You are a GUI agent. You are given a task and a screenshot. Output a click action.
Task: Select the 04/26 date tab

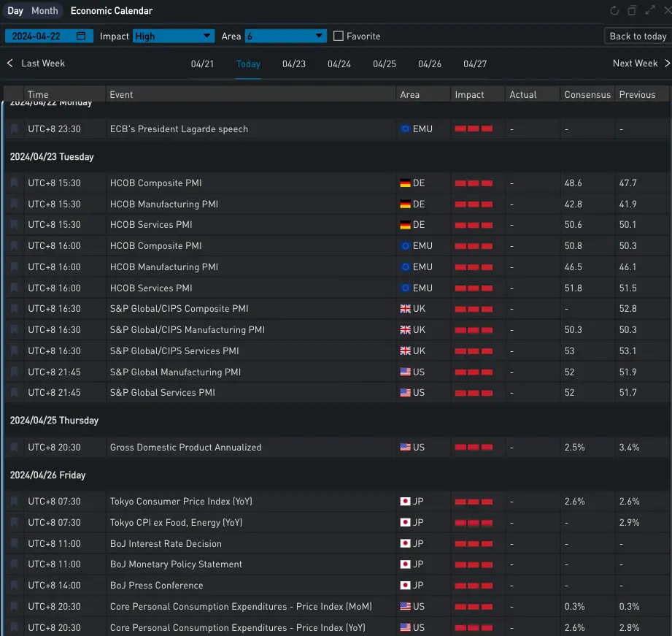click(x=430, y=64)
